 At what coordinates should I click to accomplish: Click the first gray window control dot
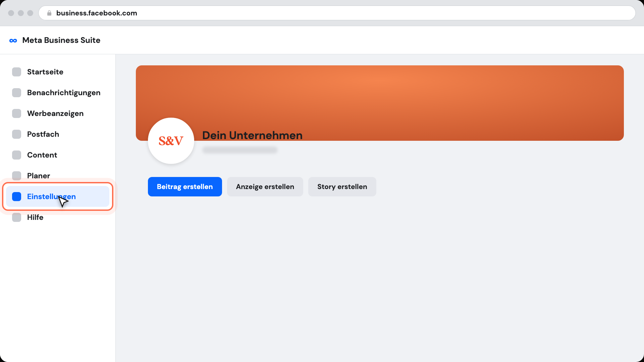[x=11, y=13]
